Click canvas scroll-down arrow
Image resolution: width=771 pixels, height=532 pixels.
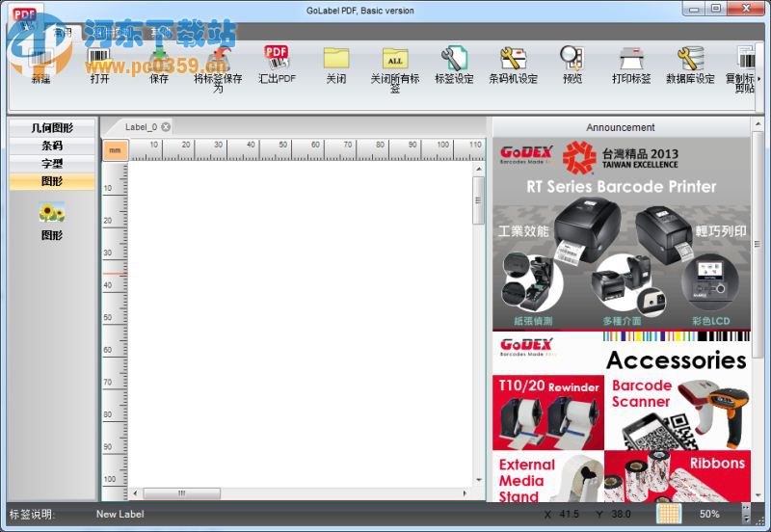(478, 480)
